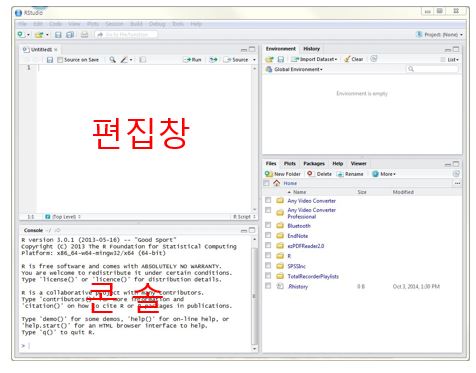Click the Open File folder icon in main toolbar

[x=39, y=35]
